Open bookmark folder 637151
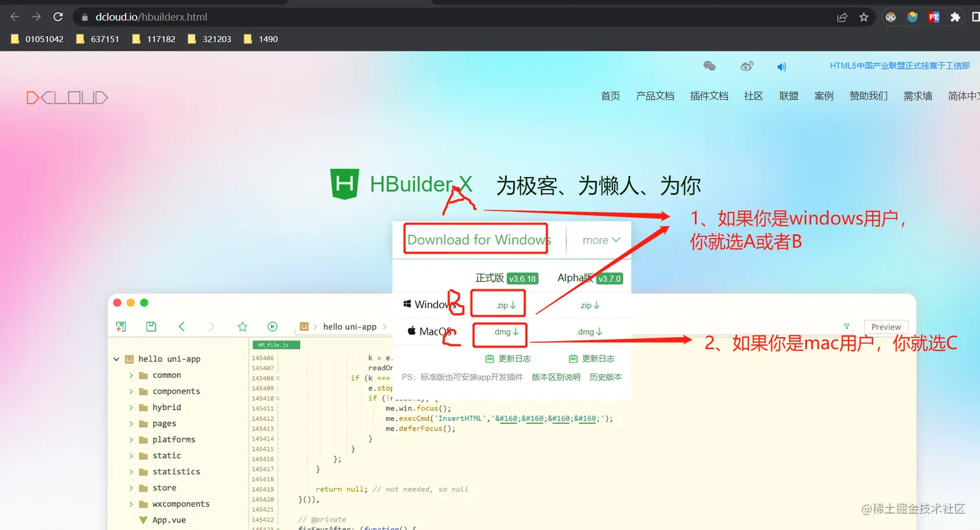 coord(98,39)
